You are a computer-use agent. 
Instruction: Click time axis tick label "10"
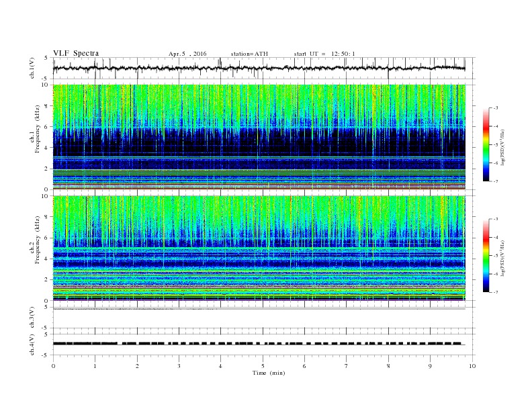point(472,366)
